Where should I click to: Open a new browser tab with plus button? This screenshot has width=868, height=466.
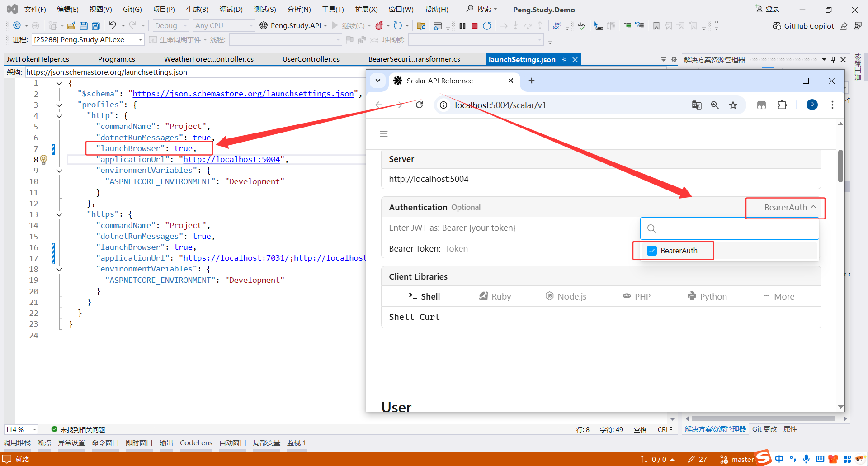[x=532, y=81]
